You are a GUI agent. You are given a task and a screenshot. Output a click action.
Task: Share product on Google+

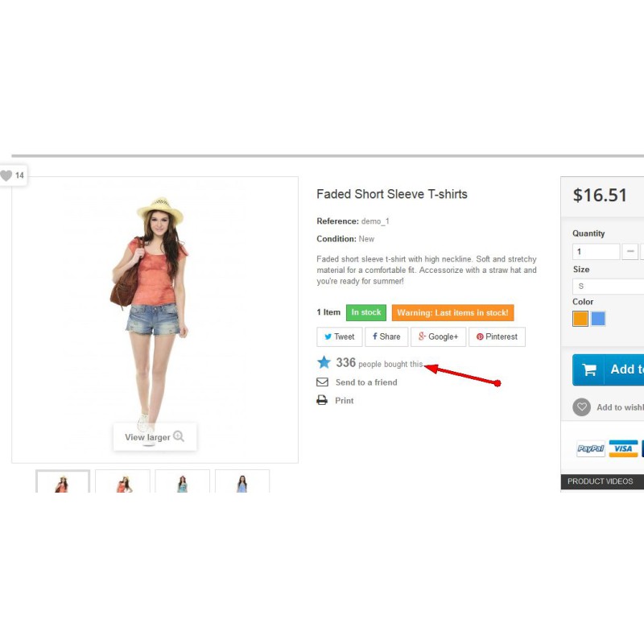pyautogui.click(x=438, y=336)
